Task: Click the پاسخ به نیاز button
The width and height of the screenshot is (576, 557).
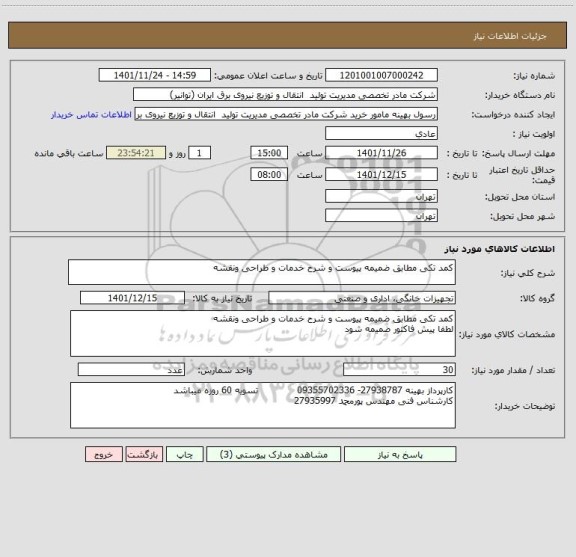Action: click(x=400, y=454)
